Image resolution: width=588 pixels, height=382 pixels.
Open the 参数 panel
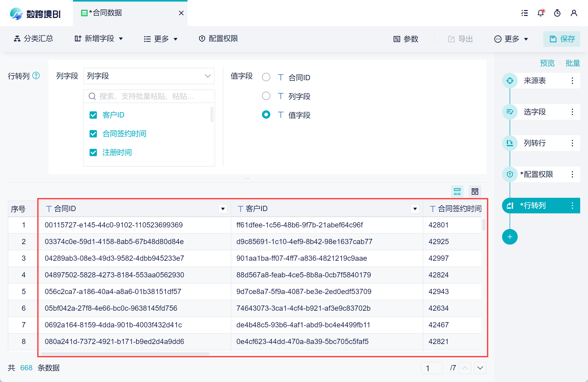click(x=406, y=39)
